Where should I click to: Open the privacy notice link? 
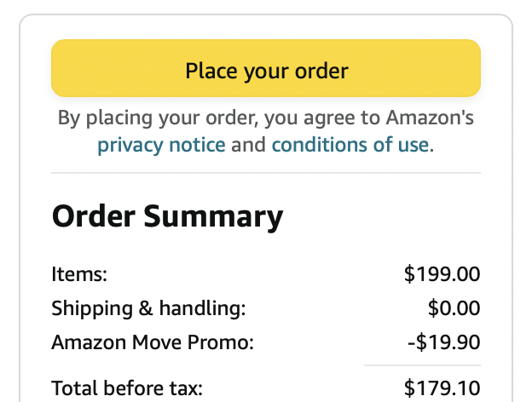pos(161,145)
